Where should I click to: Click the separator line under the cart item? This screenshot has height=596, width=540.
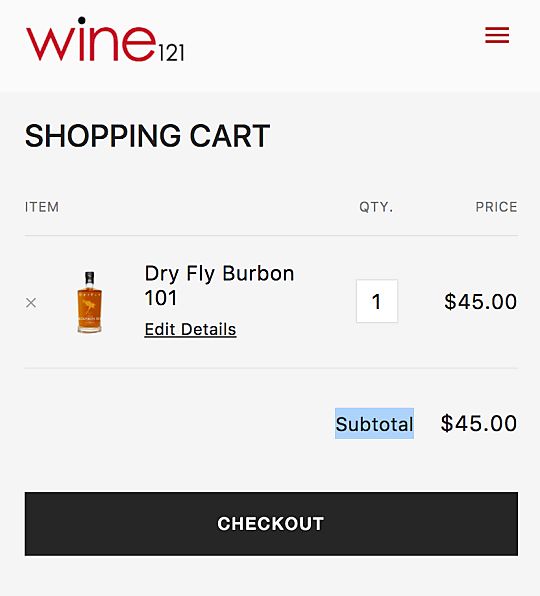(x=271, y=368)
